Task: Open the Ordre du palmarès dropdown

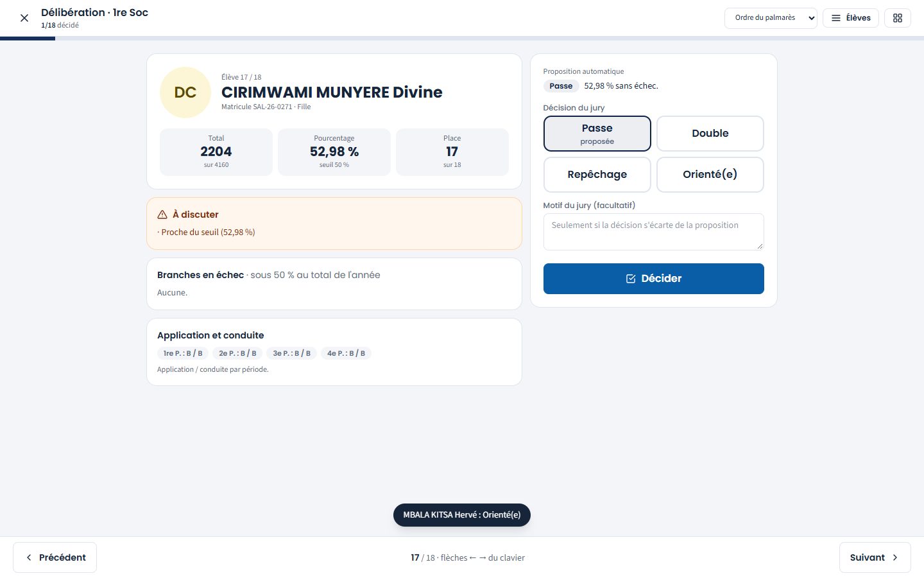Action: [771, 18]
